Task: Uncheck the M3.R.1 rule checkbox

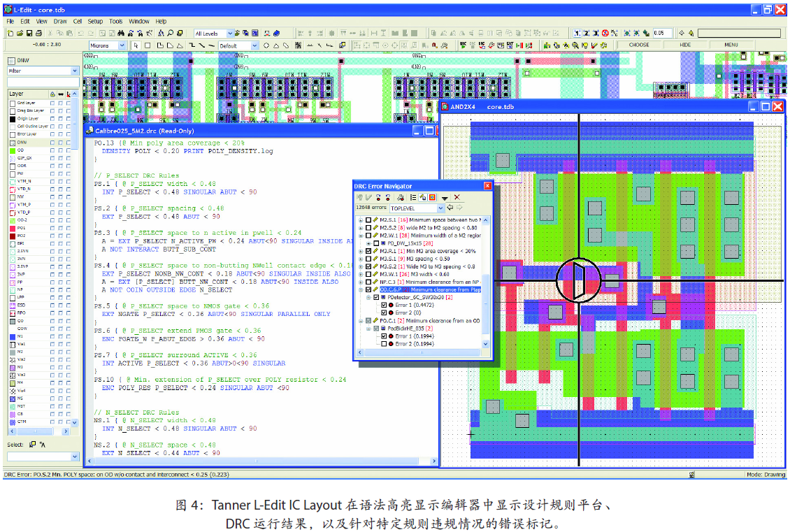Action: pyautogui.click(x=368, y=251)
